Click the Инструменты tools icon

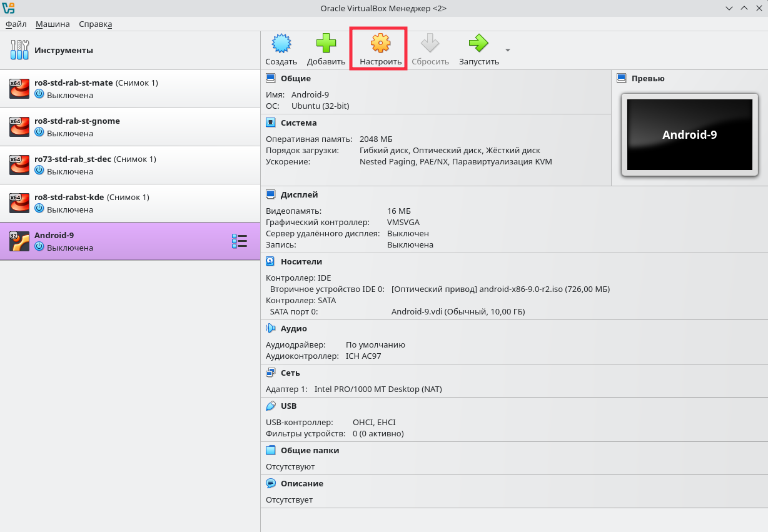coord(19,50)
